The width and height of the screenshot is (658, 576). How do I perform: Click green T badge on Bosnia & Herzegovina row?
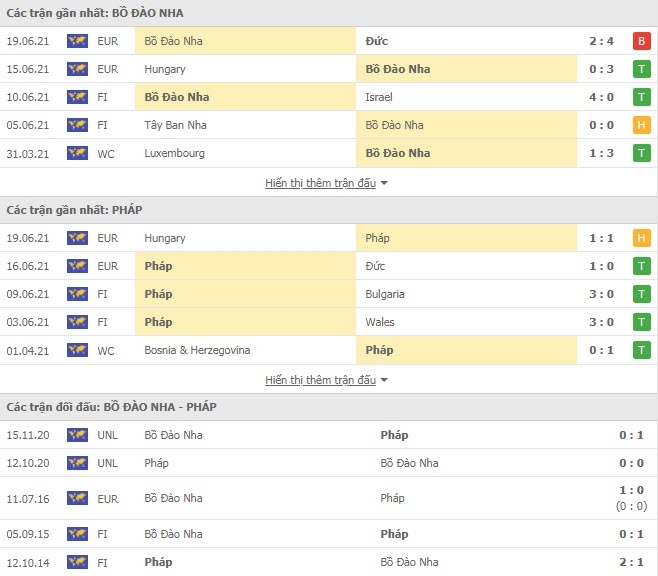coord(641,350)
